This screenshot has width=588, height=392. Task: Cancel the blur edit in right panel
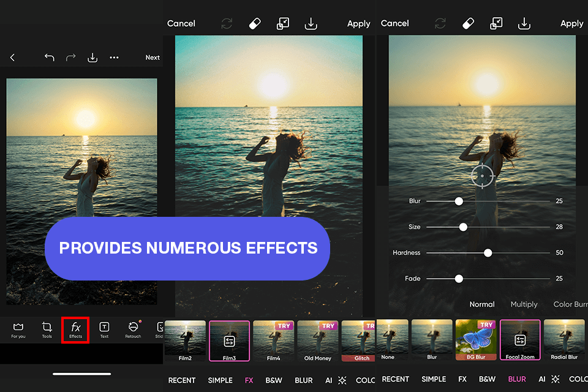click(x=394, y=23)
